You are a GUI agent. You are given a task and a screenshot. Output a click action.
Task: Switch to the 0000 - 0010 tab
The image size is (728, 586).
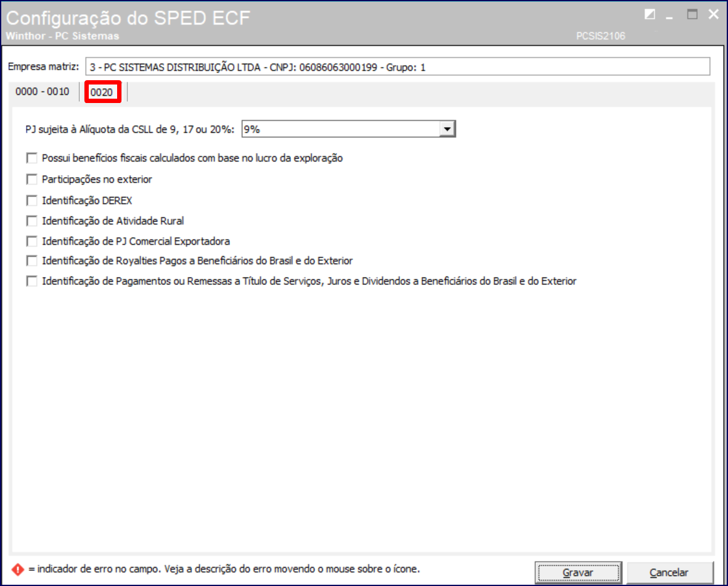[x=43, y=91]
